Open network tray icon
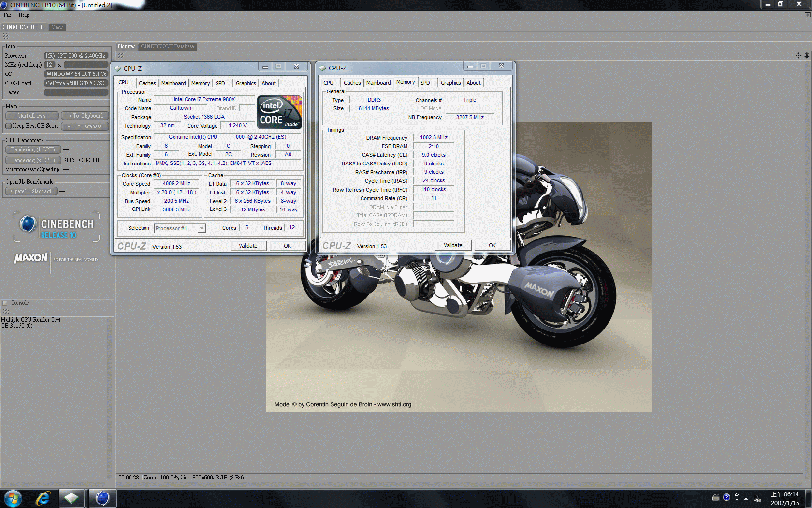 (757, 498)
